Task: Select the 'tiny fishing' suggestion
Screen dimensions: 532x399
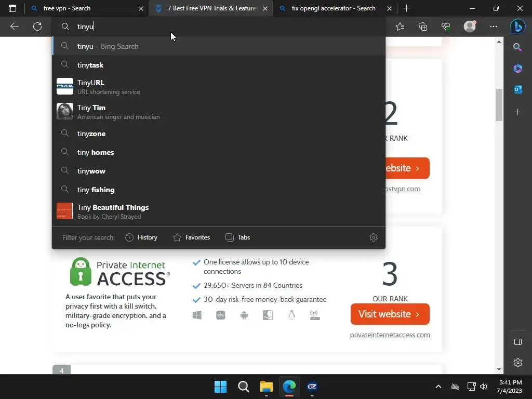Action: click(219, 189)
